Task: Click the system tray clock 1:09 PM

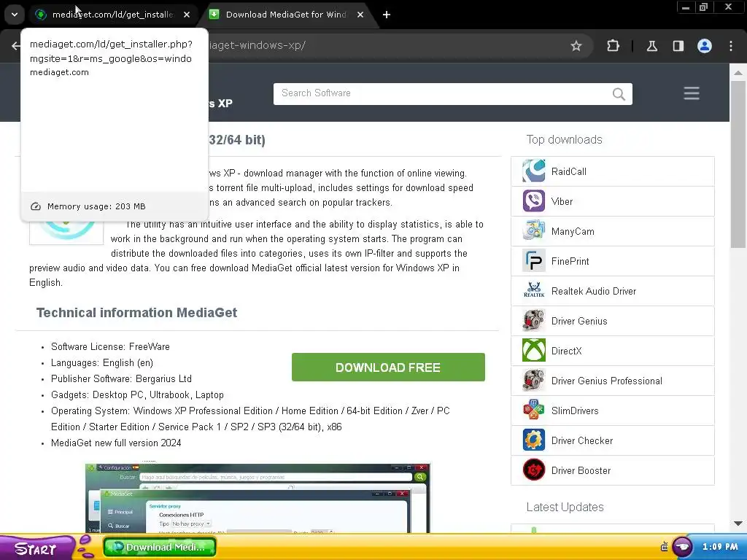Action: tap(720, 547)
